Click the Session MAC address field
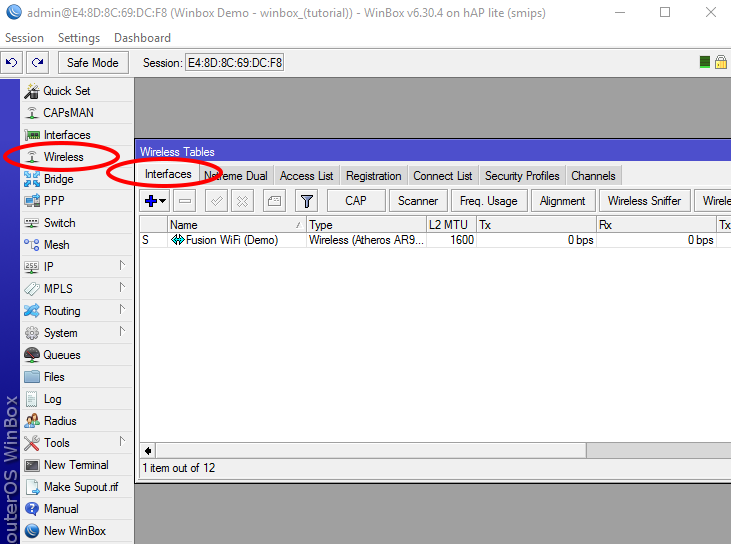Screen dimensions: 731x544 [234, 62]
